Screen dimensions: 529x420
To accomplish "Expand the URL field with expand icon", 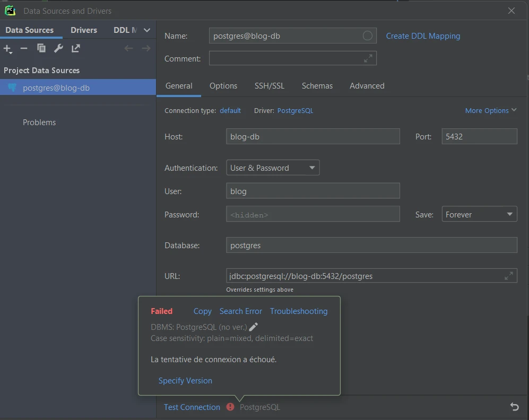I will [x=508, y=276].
